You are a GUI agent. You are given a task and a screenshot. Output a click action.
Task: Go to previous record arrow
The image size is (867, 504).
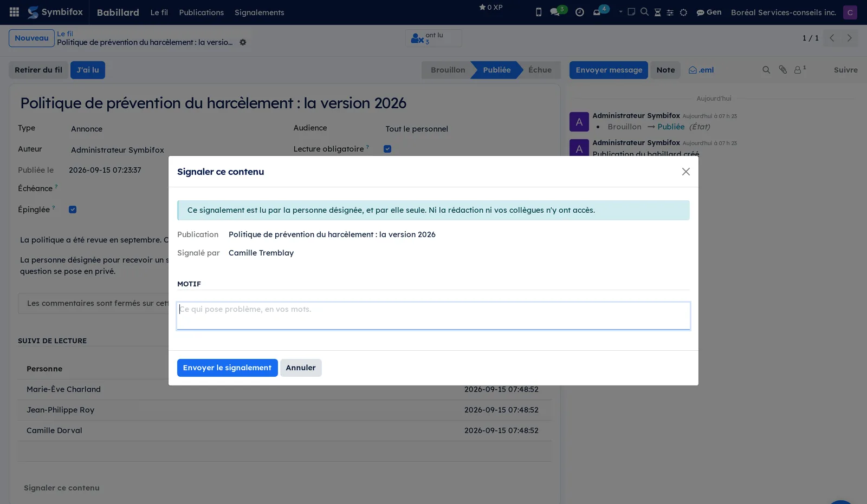point(832,38)
